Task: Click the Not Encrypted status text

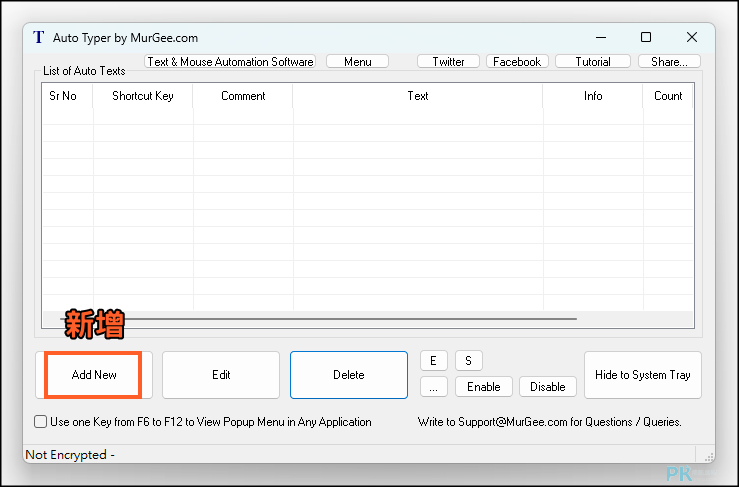Action: 70,454
